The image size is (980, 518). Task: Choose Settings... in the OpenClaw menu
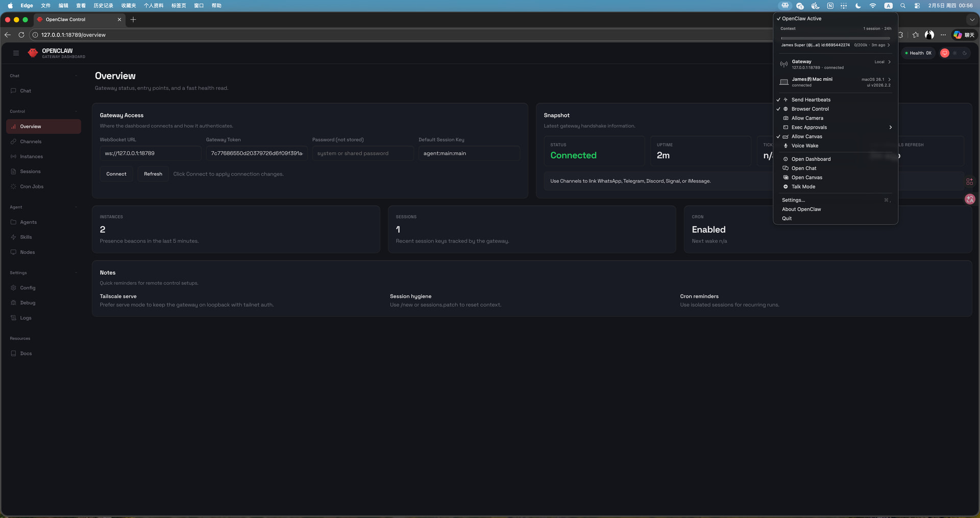pyautogui.click(x=793, y=200)
